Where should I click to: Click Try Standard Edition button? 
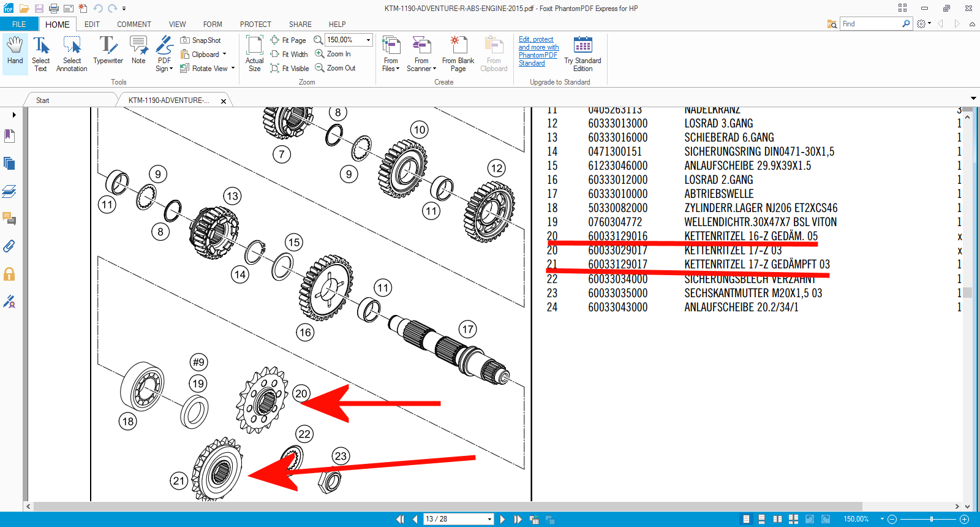pos(582,53)
